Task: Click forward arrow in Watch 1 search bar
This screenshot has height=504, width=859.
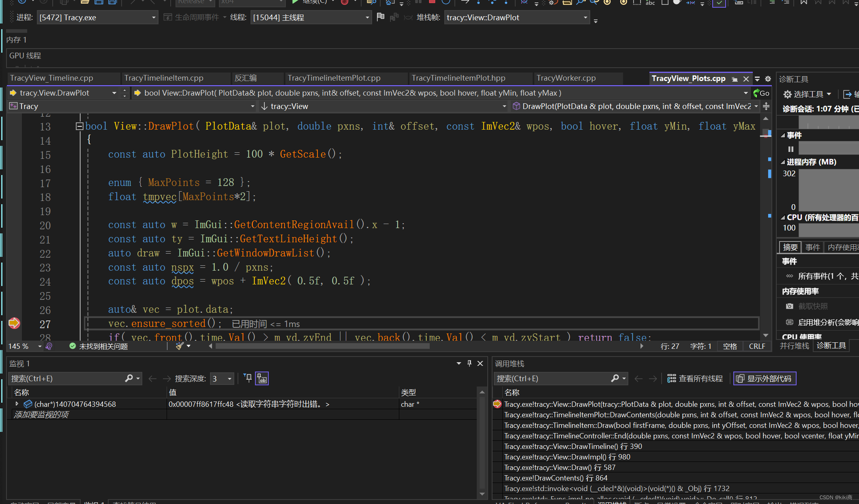Action: 167,378
